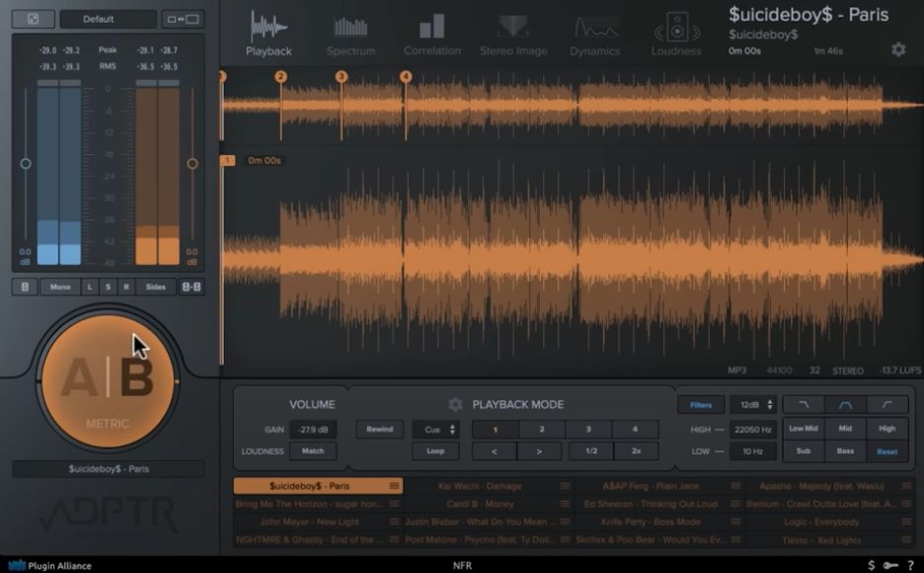Toggle the Loop button
This screenshot has height=573, width=924.
(x=435, y=450)
